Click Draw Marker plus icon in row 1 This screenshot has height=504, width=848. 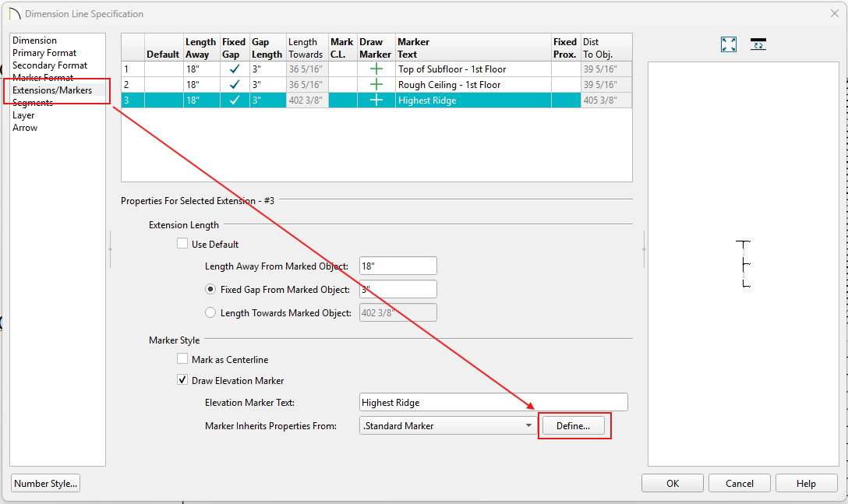pyautogui.click(x=376, y=69)
